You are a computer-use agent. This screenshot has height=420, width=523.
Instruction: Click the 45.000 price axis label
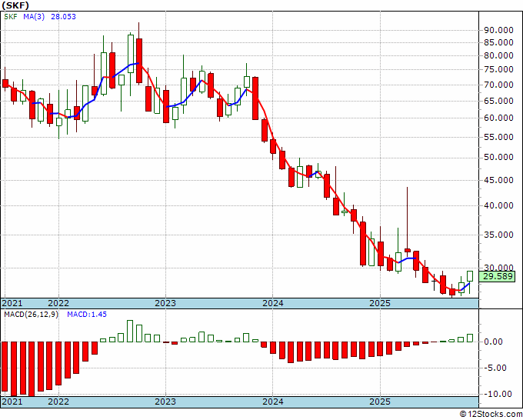tap(498, 180)
